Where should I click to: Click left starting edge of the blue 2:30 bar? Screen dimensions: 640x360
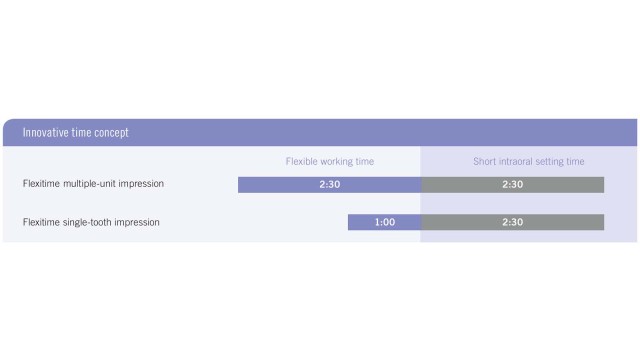(239, 184)
